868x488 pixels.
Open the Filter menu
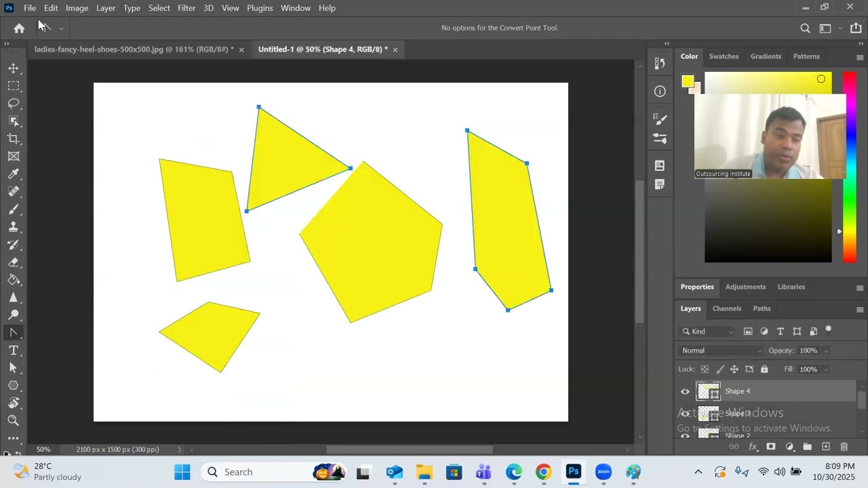(186, 7)
